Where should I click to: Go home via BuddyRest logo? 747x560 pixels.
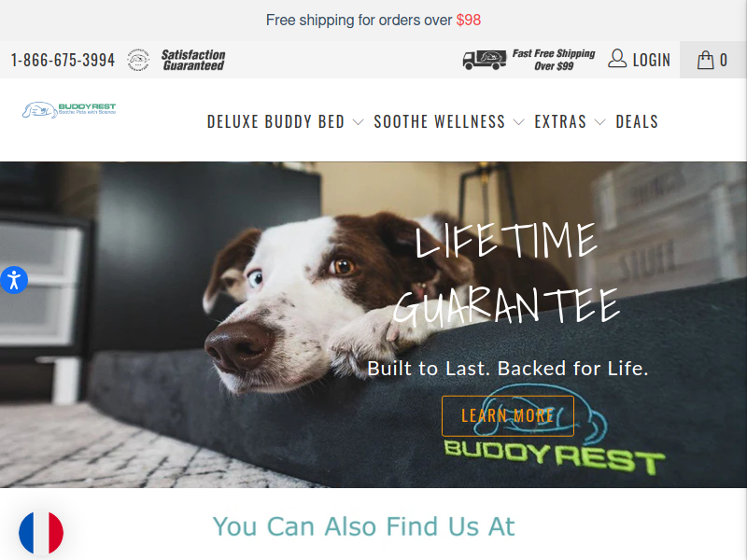click(68, 110)
